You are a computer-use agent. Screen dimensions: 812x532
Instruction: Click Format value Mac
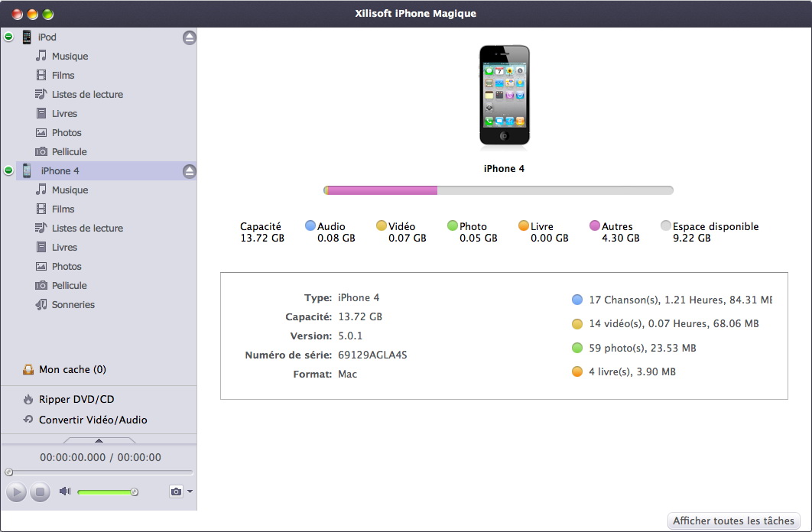(x=347, y=375)
